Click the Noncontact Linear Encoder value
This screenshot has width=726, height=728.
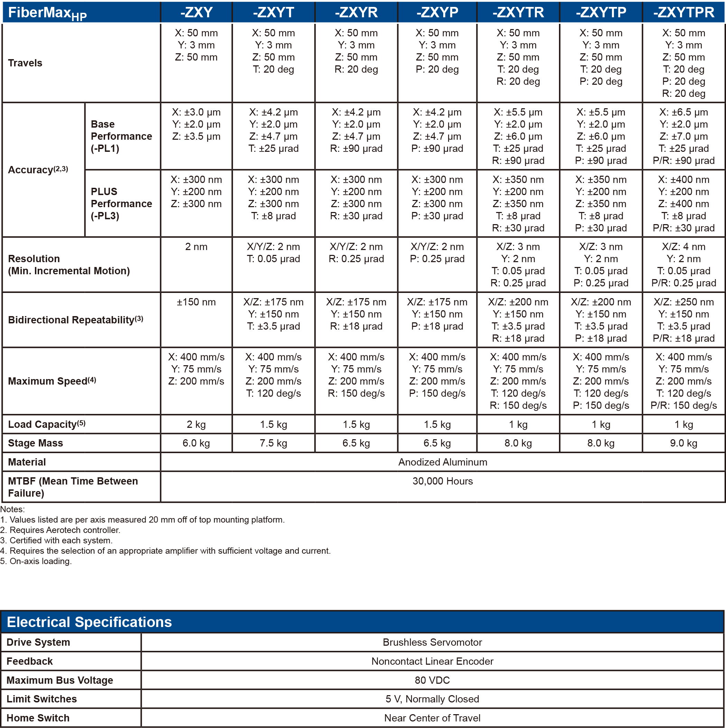point(432,661)
